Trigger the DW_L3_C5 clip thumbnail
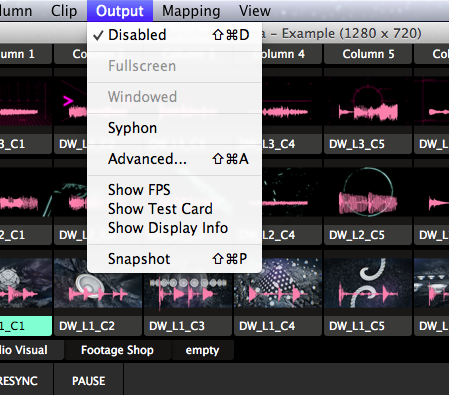 click(x=368, y=102)
